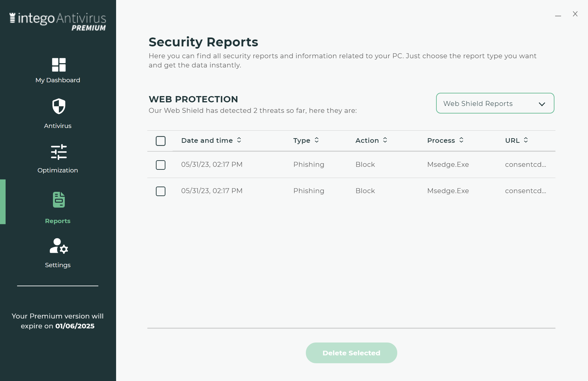Click the Type column header

(302, 140)
